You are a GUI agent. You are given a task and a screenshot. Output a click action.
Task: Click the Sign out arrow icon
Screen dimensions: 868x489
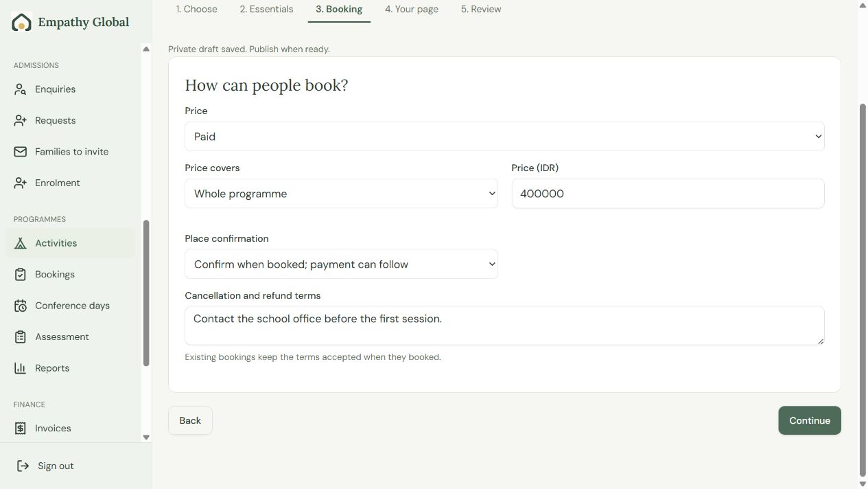point(23,466)
